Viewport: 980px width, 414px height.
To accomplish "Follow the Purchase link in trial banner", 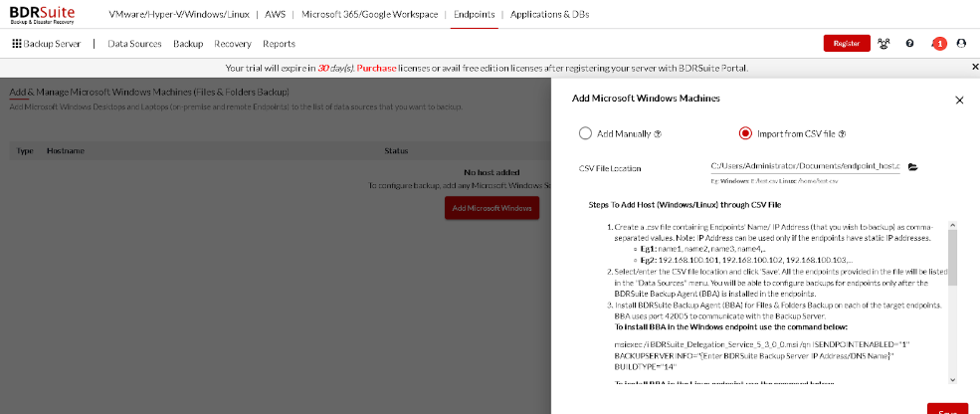I will (376, 68).
